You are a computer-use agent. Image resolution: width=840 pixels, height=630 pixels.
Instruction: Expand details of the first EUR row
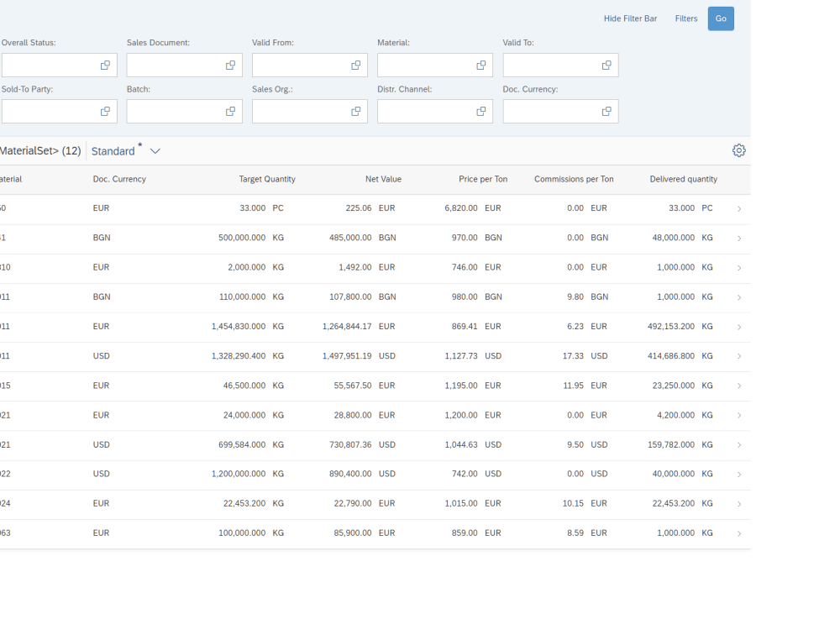coord(738,207)
